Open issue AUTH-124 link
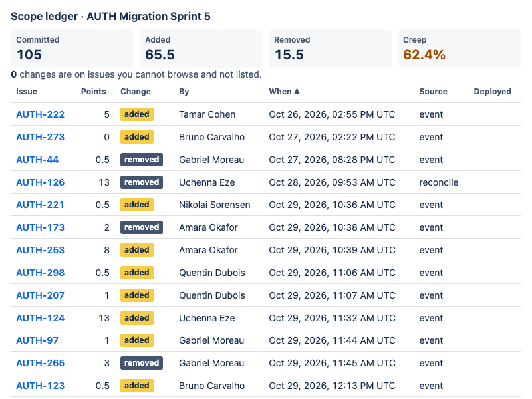The image size is (532, 399). [x=40, y=318]
